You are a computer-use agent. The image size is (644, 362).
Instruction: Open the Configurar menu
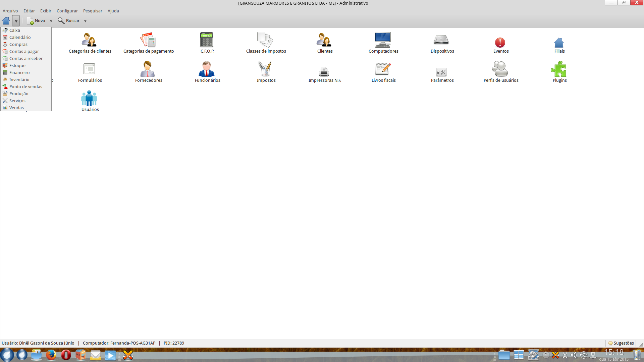pos(67,11)
